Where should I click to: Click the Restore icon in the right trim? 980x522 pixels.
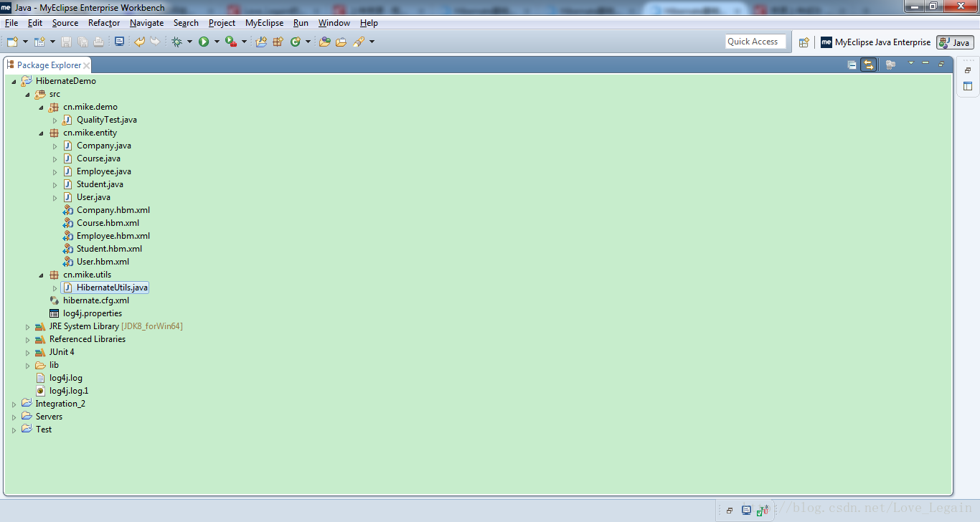tap(967, 70)
